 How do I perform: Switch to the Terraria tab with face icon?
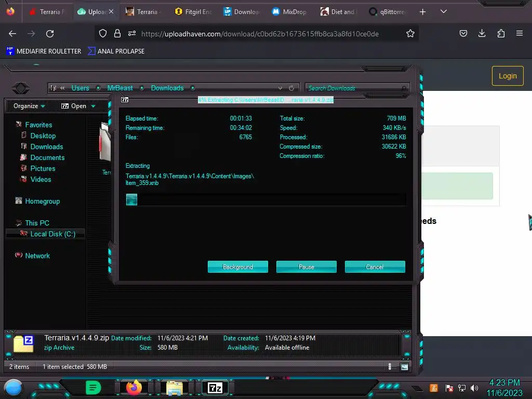click(x=144, y=12)
